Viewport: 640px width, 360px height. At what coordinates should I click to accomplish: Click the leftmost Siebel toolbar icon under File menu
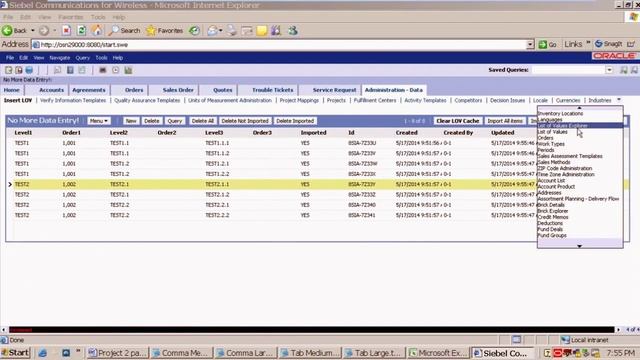pyautogui.click(x=9, y=70)
